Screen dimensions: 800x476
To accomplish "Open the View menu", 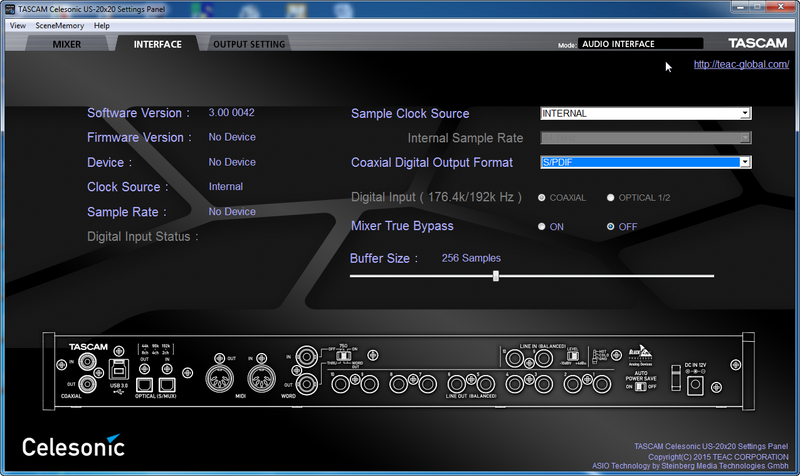I will [17, 26].
